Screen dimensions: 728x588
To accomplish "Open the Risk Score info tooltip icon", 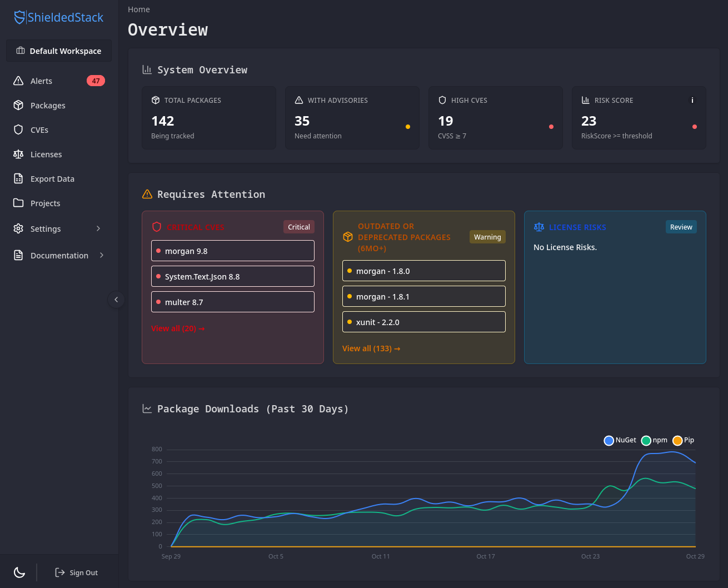I will pyautogui.click(x=692, y=100).
